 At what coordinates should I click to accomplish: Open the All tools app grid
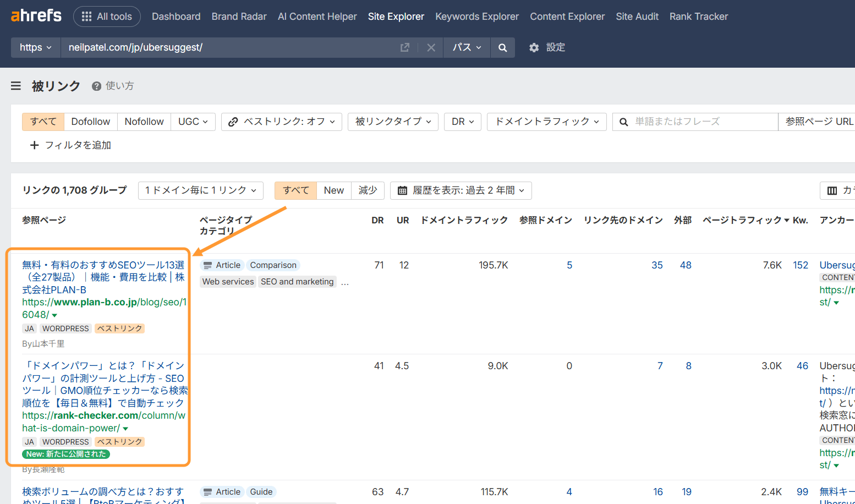pyautogui.click(x=107, y=16)
